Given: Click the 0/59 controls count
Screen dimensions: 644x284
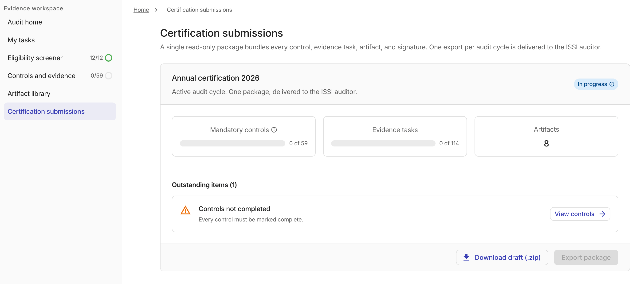Looking at the screenshot, I should [x=97, y=76].
